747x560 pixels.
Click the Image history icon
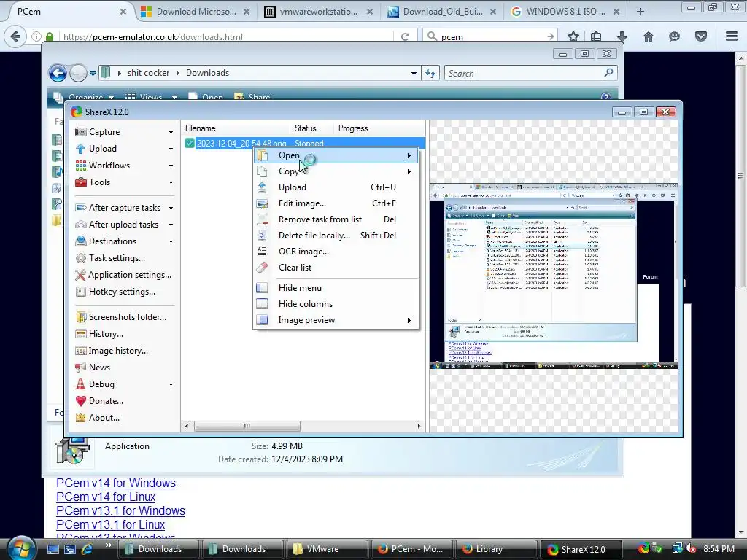click(x=80, y=351)
